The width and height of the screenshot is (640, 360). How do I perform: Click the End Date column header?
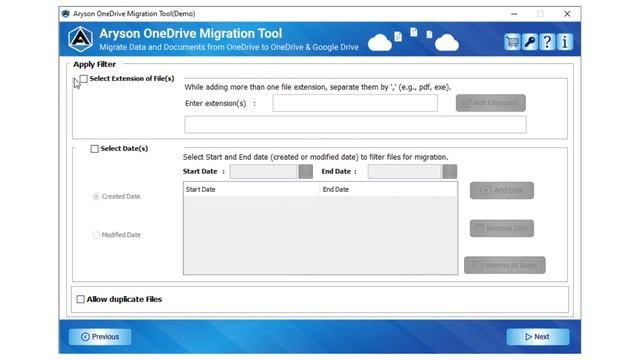(389, 189)
